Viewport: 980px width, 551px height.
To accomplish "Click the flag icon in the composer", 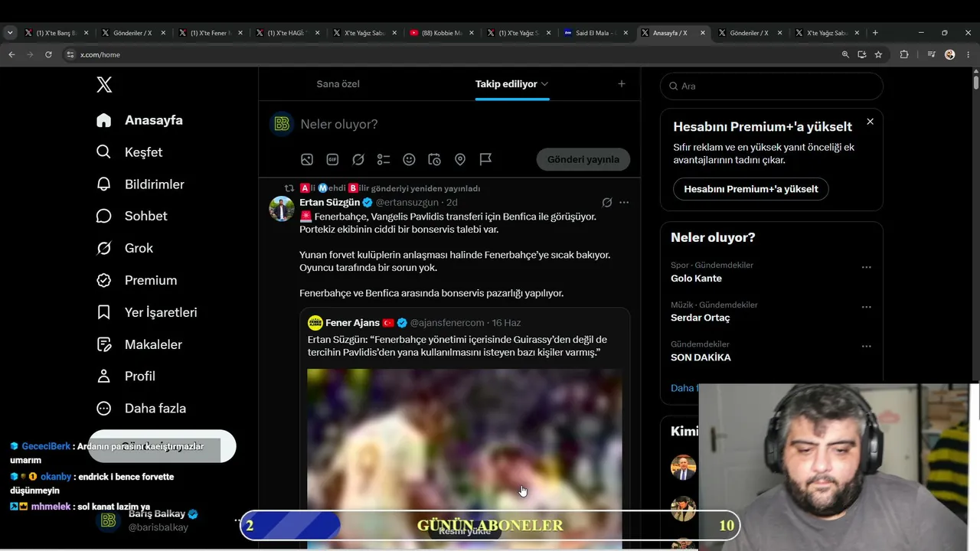I will [x=485, y=159].
